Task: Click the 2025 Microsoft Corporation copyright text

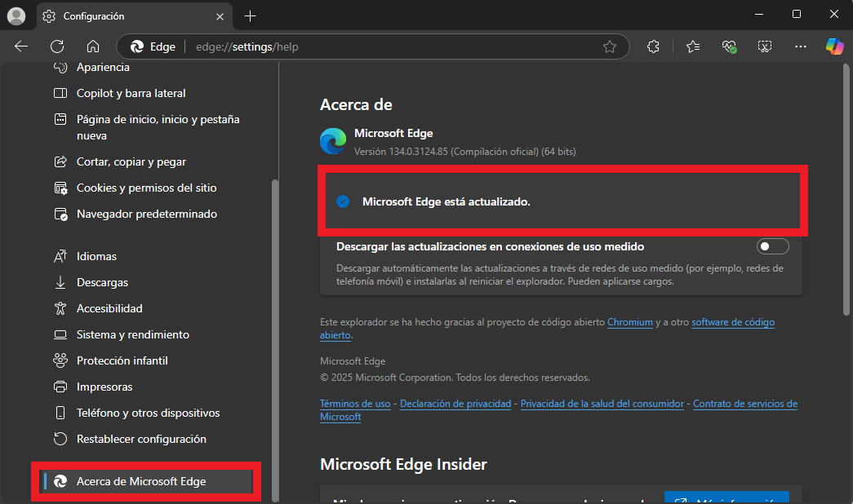Action: (455, 378)
